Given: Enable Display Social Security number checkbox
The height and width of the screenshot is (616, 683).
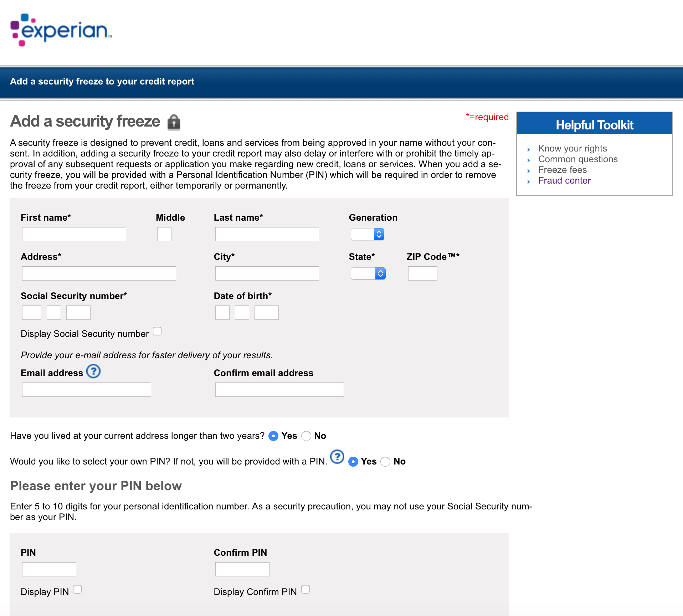Looking at the screenshot, I should pyautogui.click(x=157, y=332).
